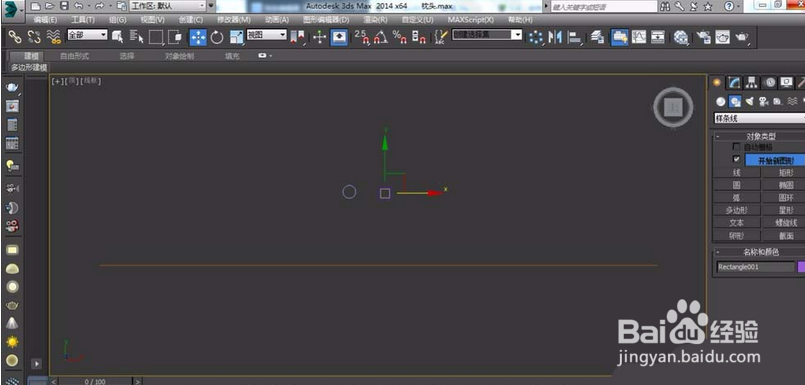Click the Select and Manipulate icon
805x385 pixels.
319,37
